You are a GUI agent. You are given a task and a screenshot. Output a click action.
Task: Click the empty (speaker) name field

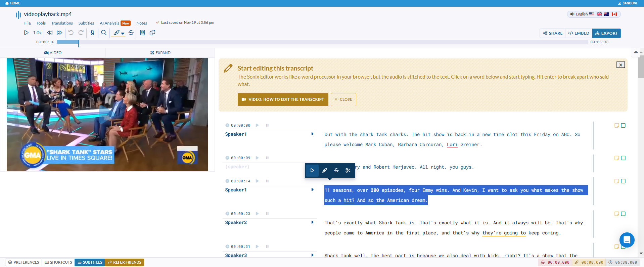(237, 167)
